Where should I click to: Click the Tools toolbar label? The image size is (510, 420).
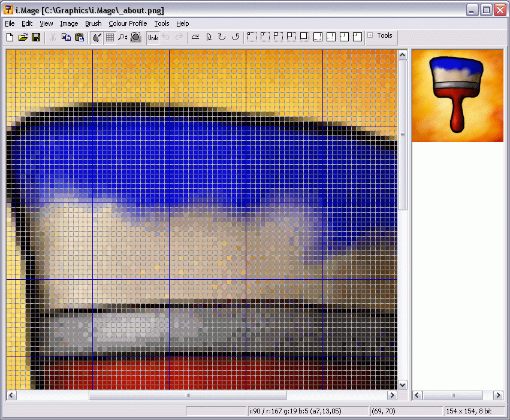pos(385,35)
